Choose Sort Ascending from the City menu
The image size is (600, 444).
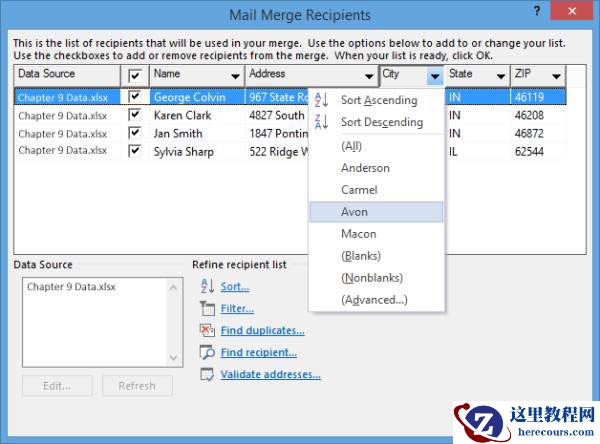[377, 100]
